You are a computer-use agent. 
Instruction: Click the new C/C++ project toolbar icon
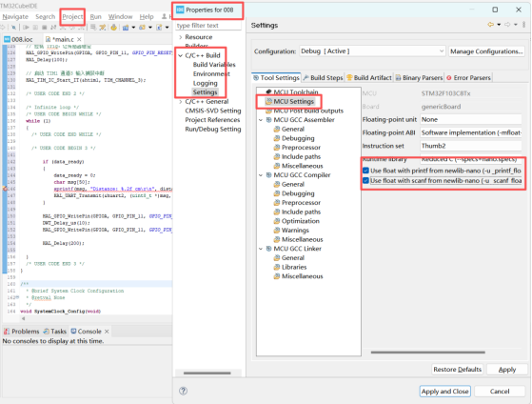point(126,28)
